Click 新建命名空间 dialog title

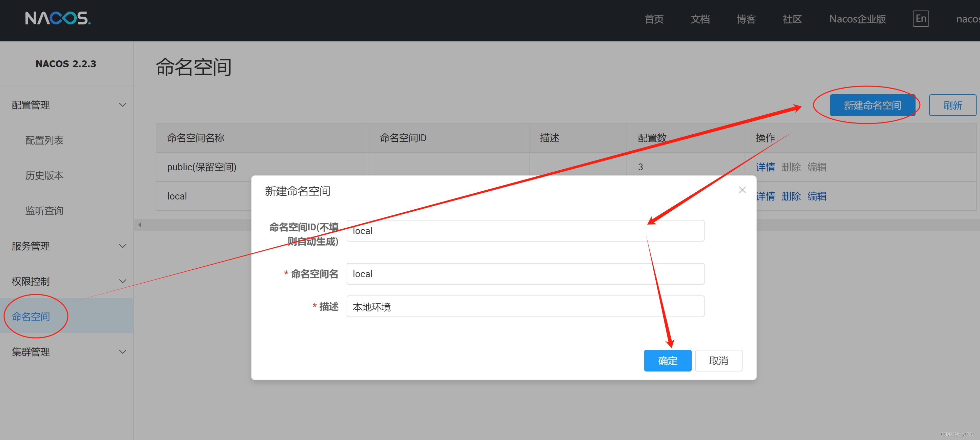click(297, 191)
